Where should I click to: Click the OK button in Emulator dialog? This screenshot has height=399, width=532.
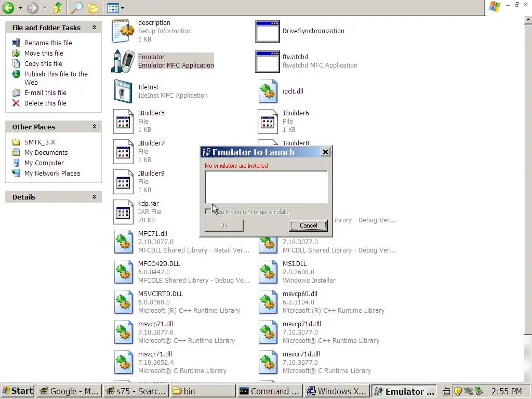click(224, 225)
